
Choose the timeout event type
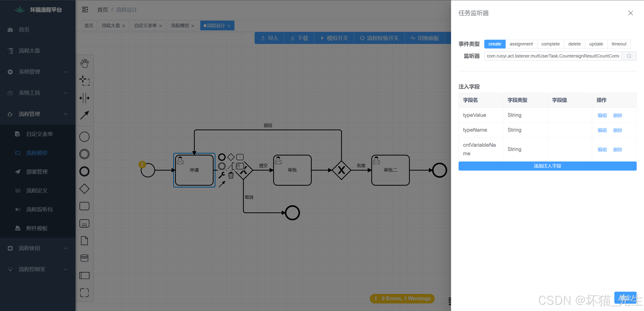tap(619, 44)
